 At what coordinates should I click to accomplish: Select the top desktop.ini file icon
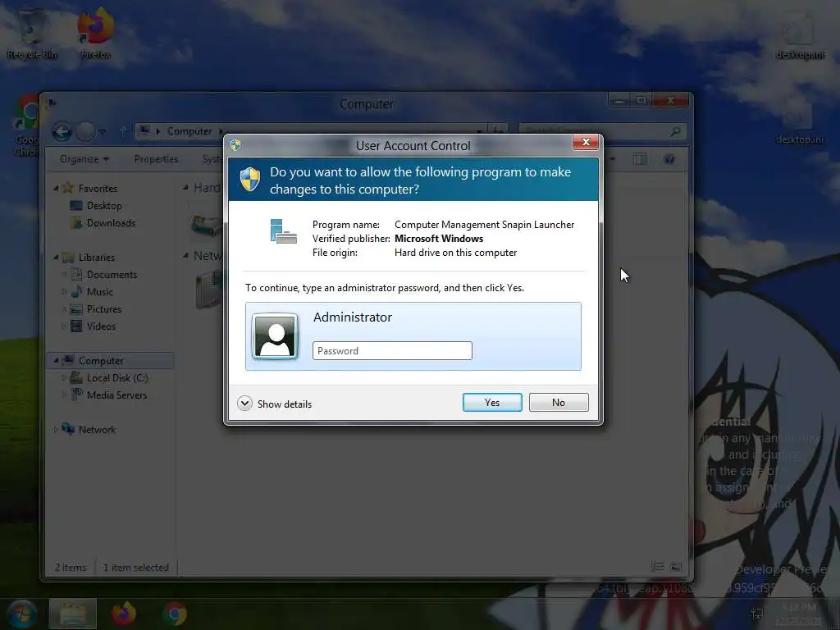800,33
